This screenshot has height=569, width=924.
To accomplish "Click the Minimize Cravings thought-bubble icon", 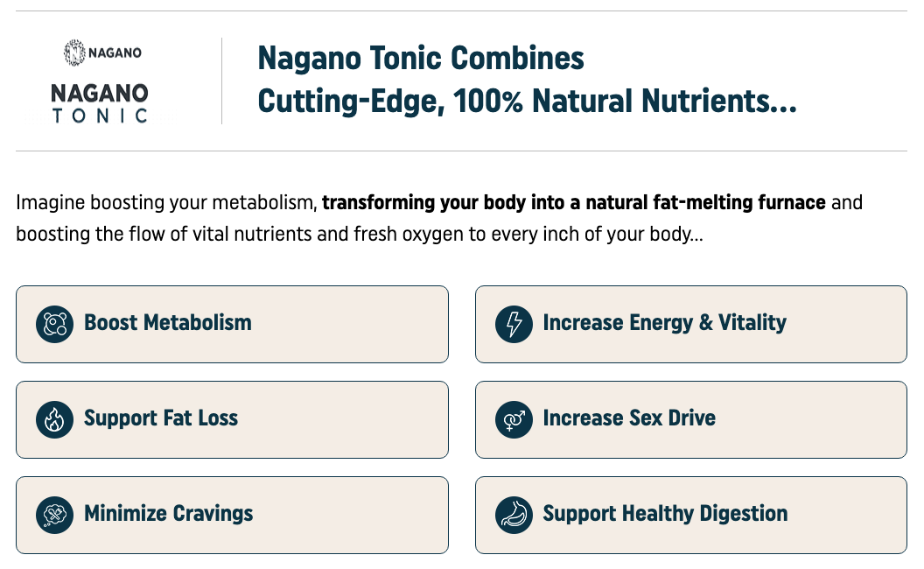I will click(55, 515).
